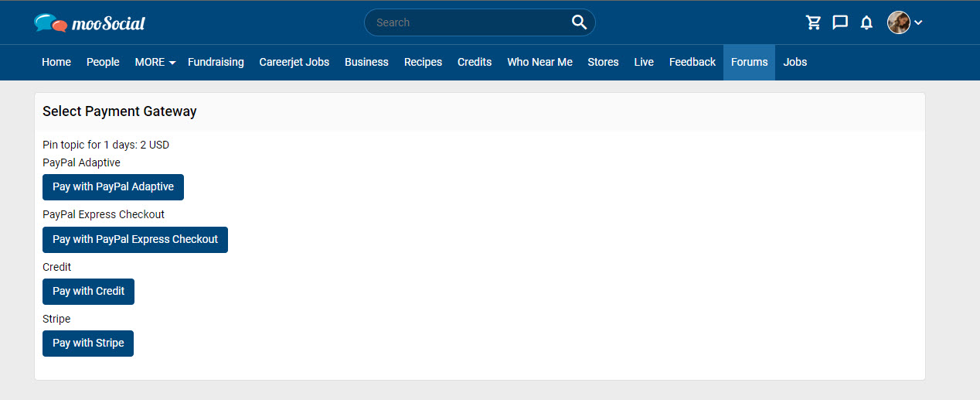This screenshot has width=980, height=400.
Task: Click the 'Stripe' gateway label
Action: tap(56, 319)
